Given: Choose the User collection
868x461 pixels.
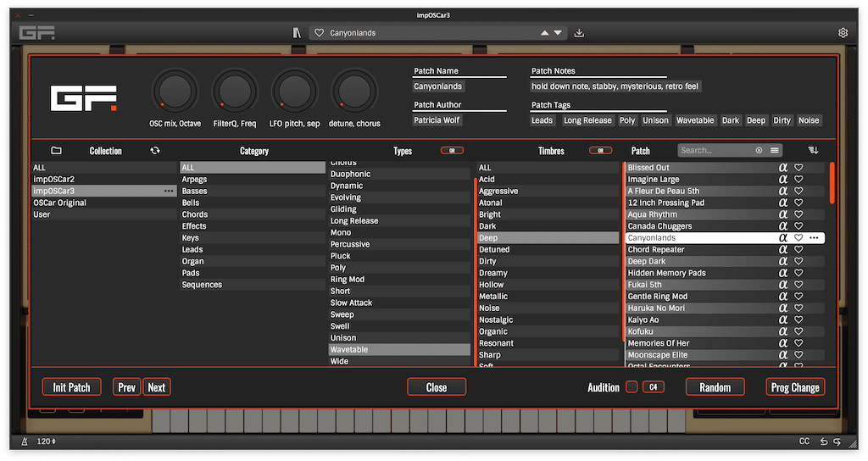Looking at the screenshot, I should [103, 214].
